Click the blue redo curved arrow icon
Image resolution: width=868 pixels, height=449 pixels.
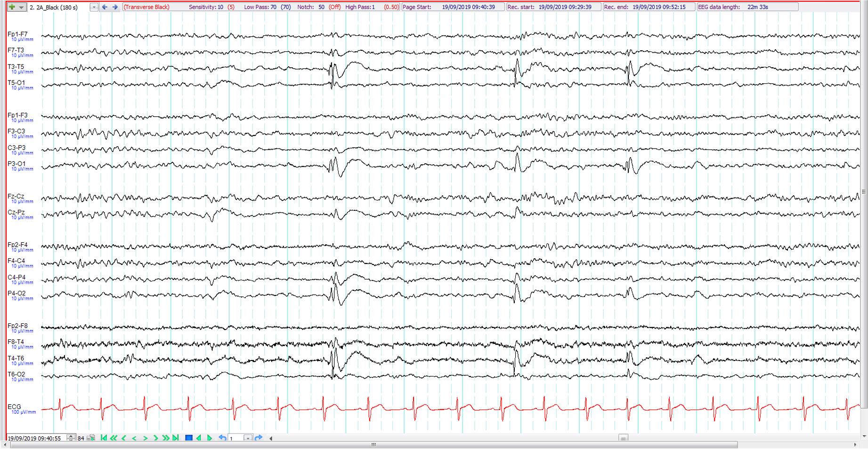click(259, 438)
